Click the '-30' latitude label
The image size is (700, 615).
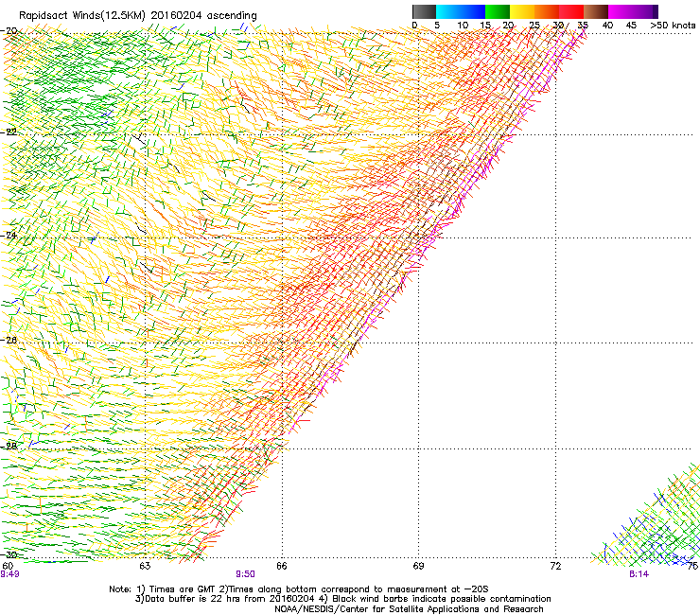pyautogui.click(x=9, y=554)
